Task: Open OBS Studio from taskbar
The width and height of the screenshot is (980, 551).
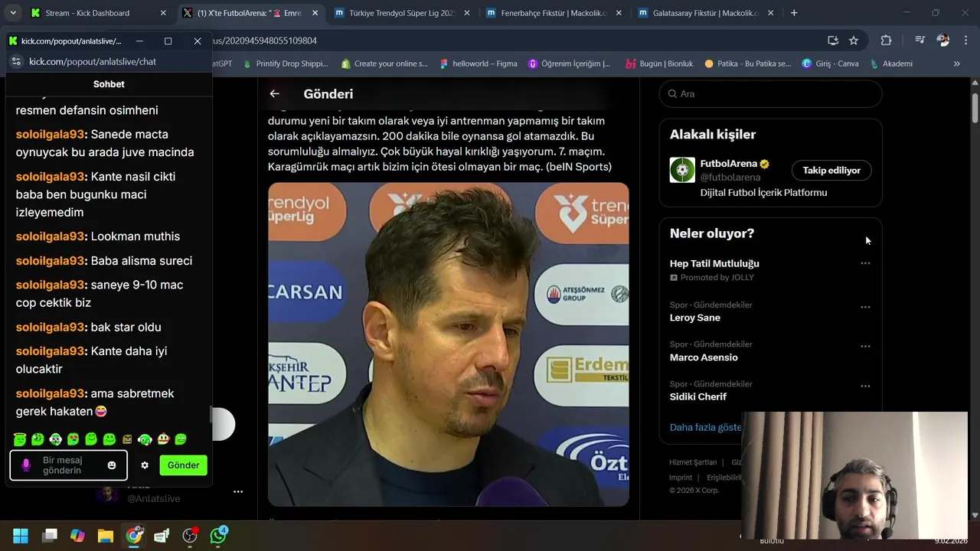Action: (x=190, y=536)
